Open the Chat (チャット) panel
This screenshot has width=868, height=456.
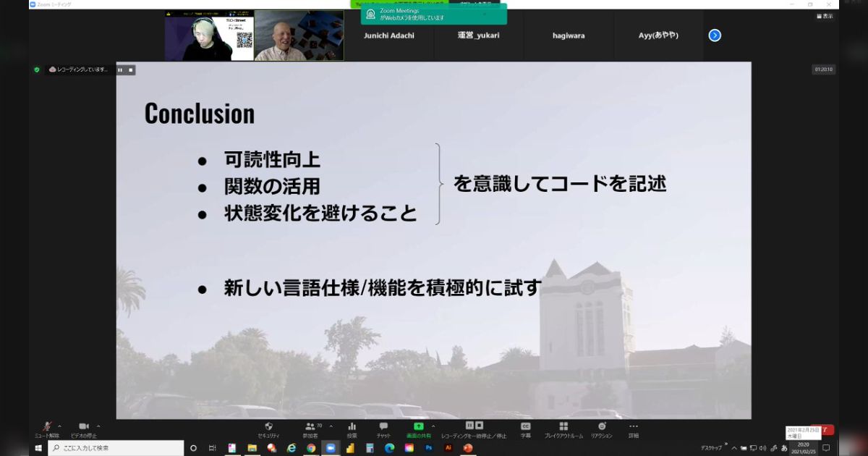[383, 427]
